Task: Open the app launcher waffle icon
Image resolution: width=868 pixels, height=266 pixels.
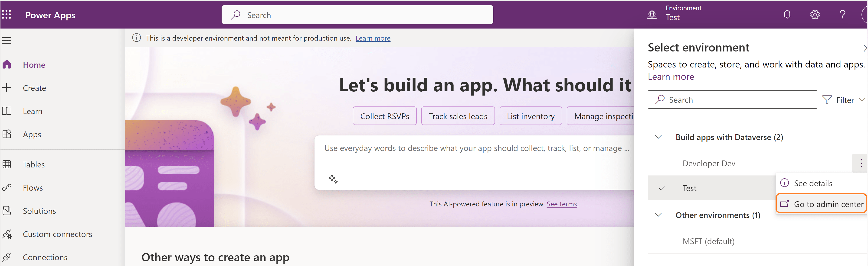Action: [7, 14]
